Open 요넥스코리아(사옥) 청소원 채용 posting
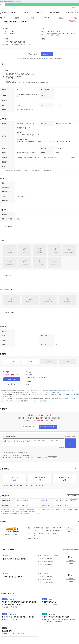Image resolution: width=79 pixels, height=644 pixels. tap(12, 577)
